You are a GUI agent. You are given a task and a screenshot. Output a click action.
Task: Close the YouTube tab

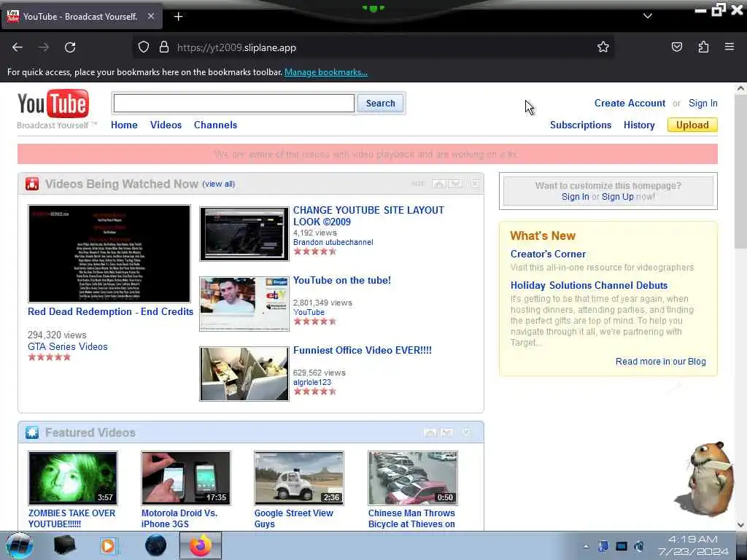coord(150,16)
